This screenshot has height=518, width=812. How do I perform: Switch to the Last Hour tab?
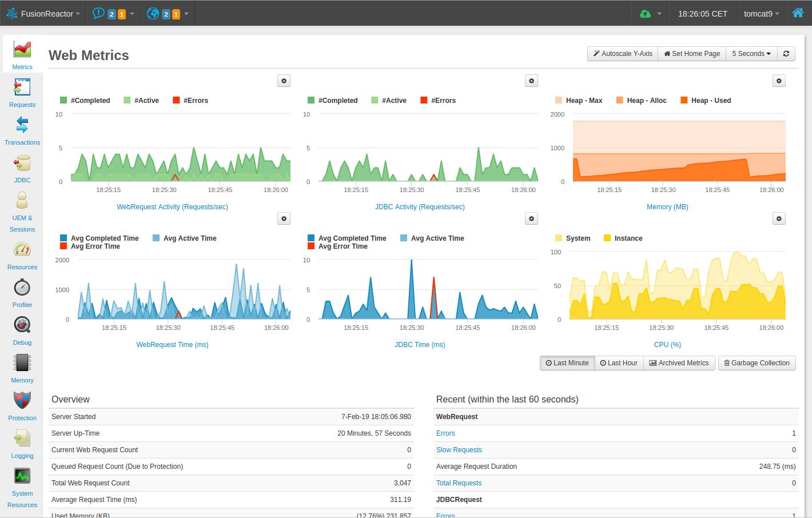click(619, 363)
